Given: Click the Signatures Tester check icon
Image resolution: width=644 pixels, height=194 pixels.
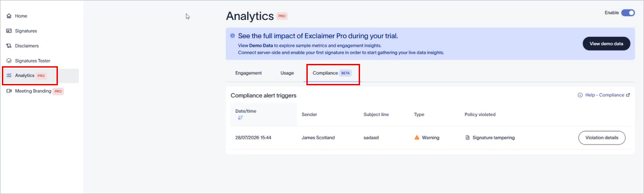Looking at the screenshot, I should click(9, 61).
